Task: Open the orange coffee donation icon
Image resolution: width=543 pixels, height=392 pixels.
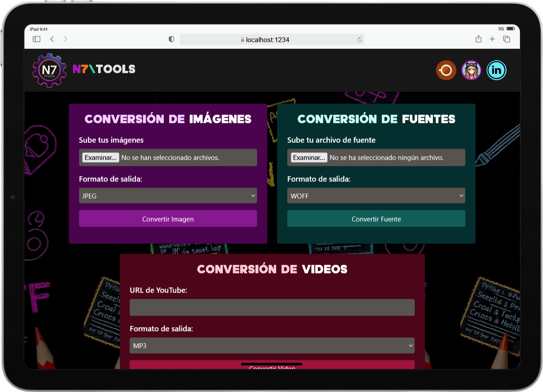Action: pyautogui.click(x=446, y=70)
